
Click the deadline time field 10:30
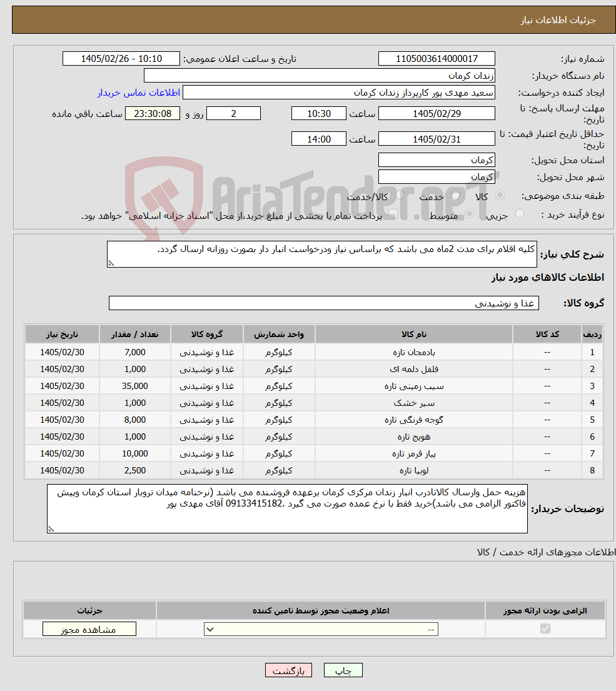pos(318,114)
